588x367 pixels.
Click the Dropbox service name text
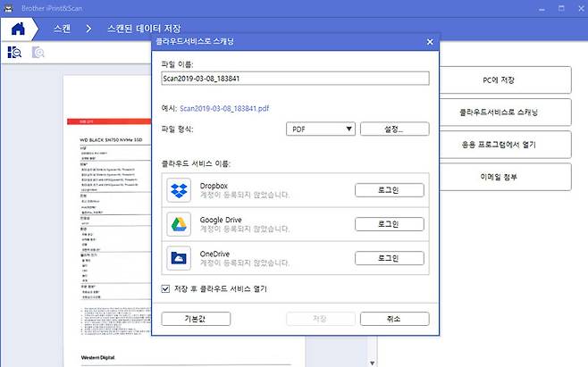tap(214, 186)
